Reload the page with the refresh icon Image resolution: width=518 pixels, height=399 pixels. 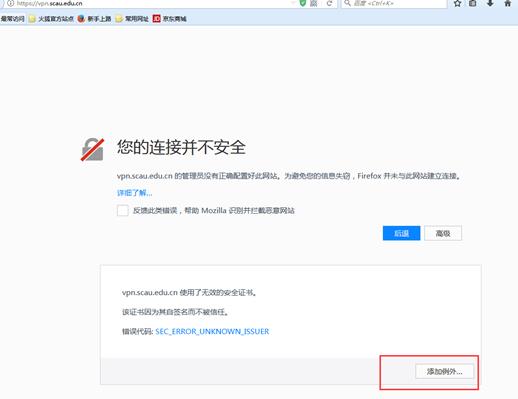[329, 3]
